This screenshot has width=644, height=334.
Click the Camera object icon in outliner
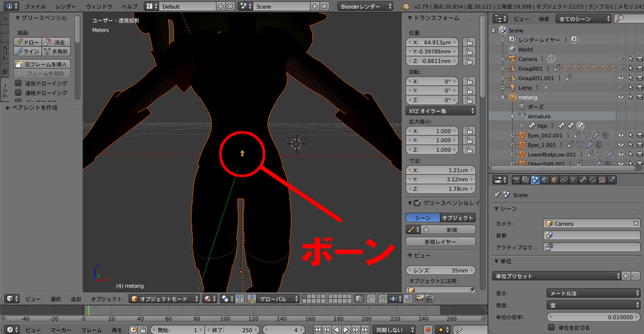512,59
